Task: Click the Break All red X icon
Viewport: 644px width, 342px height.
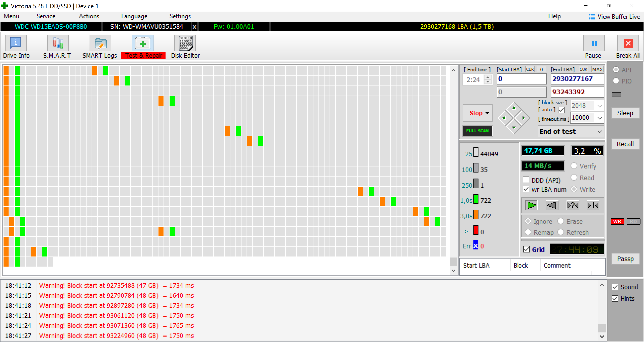Action: point(628,43)
